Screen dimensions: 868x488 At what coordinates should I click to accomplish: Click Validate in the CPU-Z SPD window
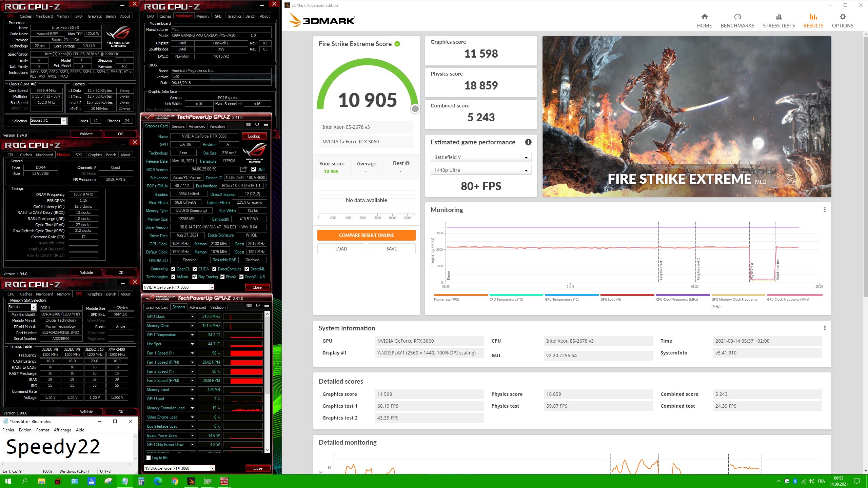click(86, 412)
